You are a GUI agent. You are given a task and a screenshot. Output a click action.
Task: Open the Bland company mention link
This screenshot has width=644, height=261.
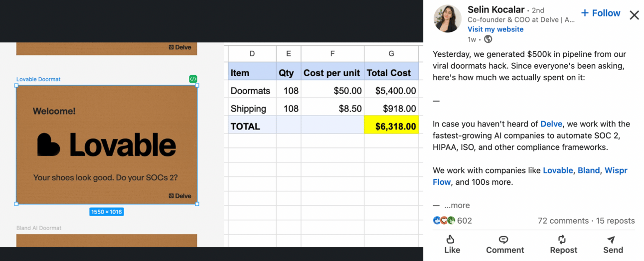pos(589,170)
